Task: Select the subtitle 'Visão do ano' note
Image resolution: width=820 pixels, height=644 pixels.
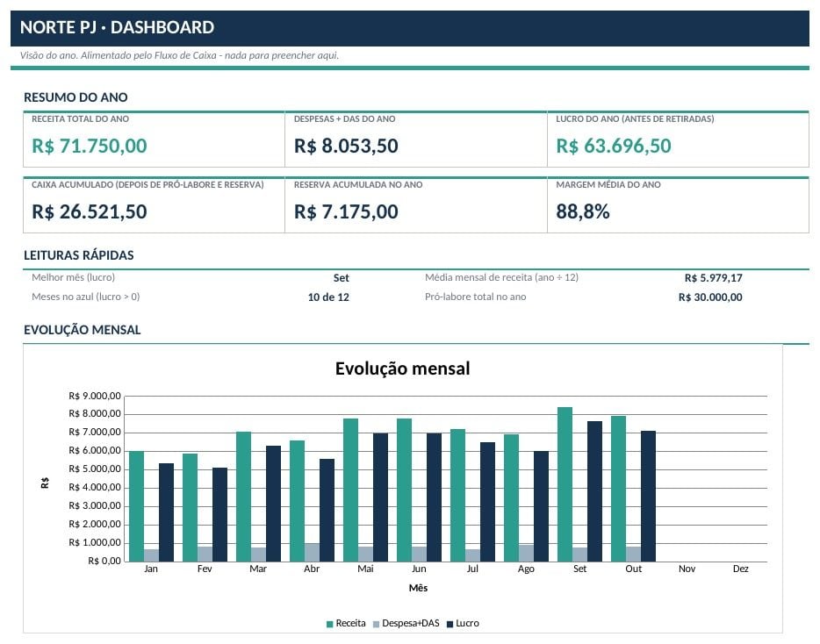Action: pyautogui.click(x=179, y=55)
